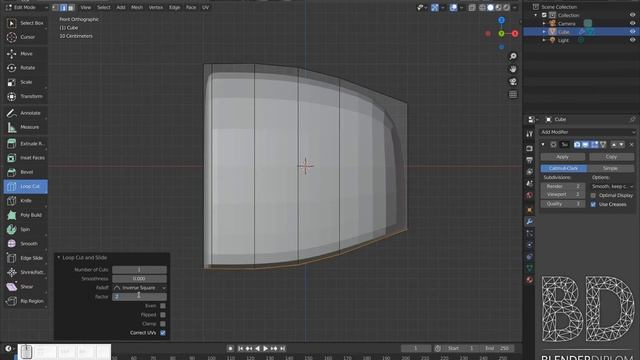
Task: Click the pan view hand icon
Action: tap(513, 69)
